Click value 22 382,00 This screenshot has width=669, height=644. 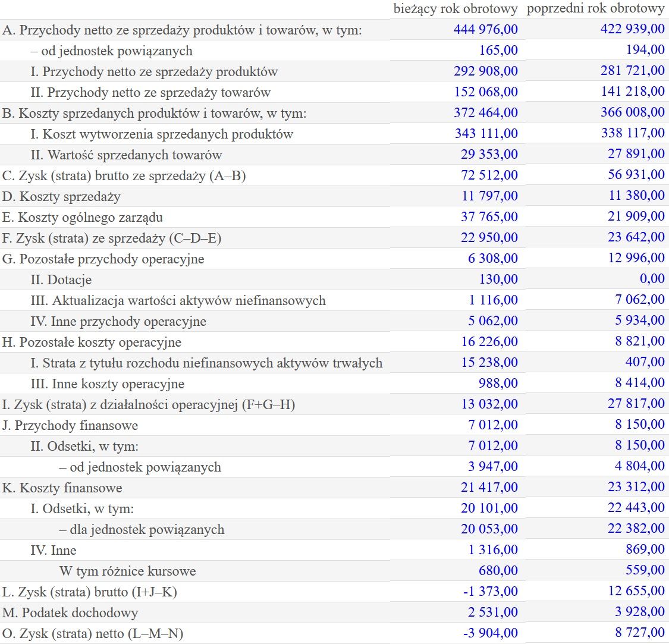coord(636,529)
